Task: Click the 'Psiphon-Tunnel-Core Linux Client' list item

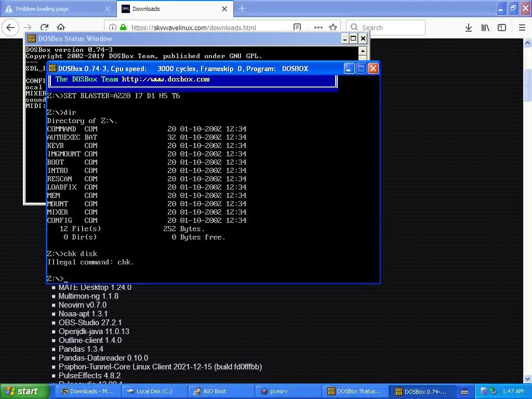Action: tap(160, 367)
